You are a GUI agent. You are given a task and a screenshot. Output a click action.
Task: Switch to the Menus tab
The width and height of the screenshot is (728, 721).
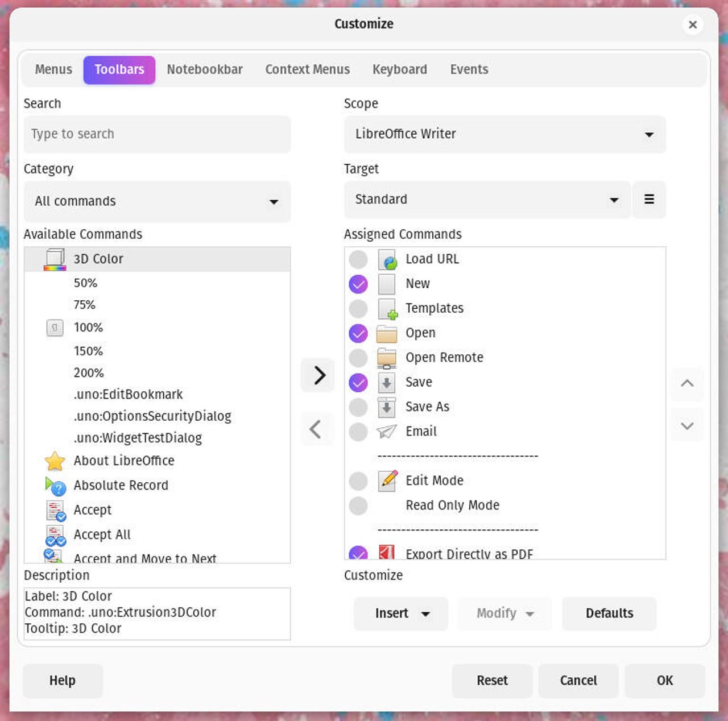(x=53, y=69)
